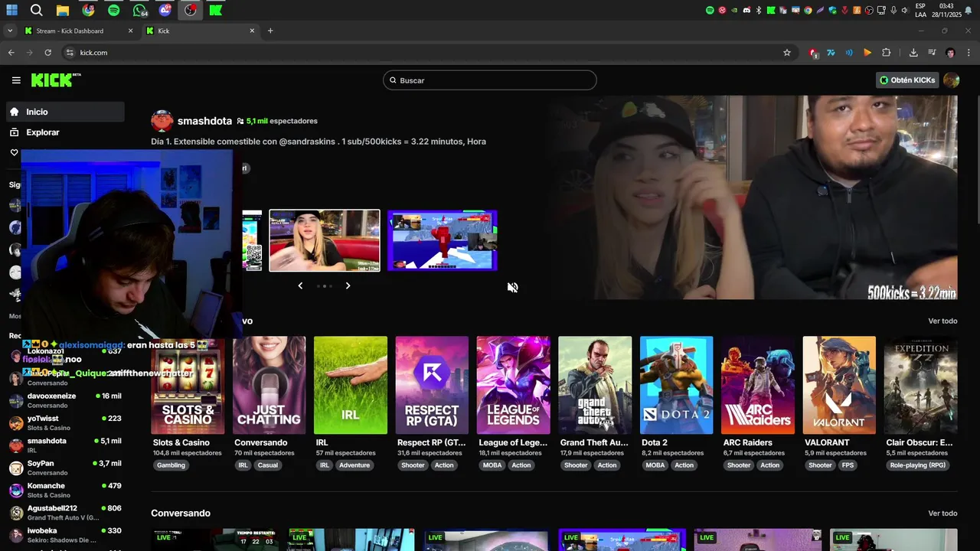Open the tab search dropdown chevron

point(9,31)
